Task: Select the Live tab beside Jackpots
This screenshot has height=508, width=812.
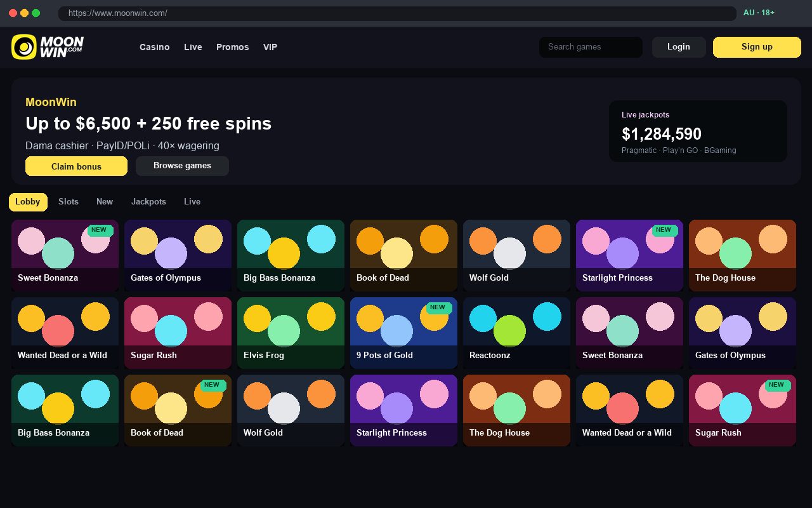Action: tap(192, 202)
